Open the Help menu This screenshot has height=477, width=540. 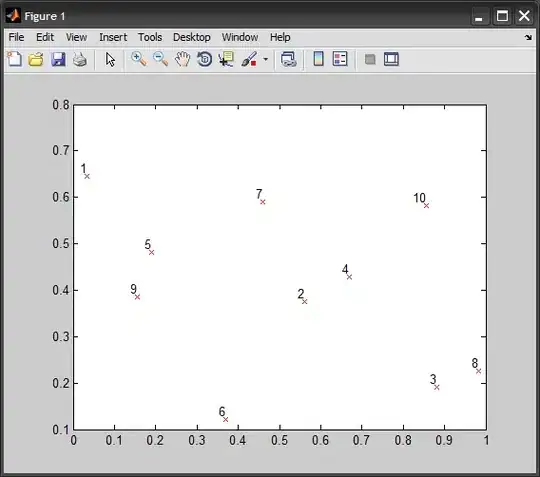(x=280, y=37)
